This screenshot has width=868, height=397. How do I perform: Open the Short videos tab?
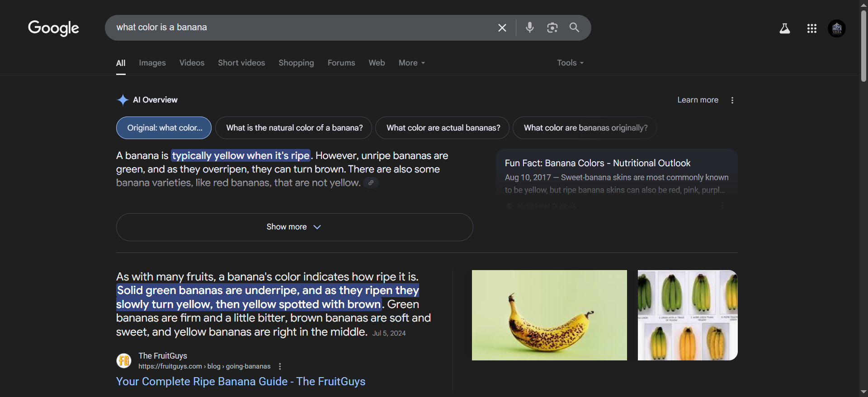point(241,63)
